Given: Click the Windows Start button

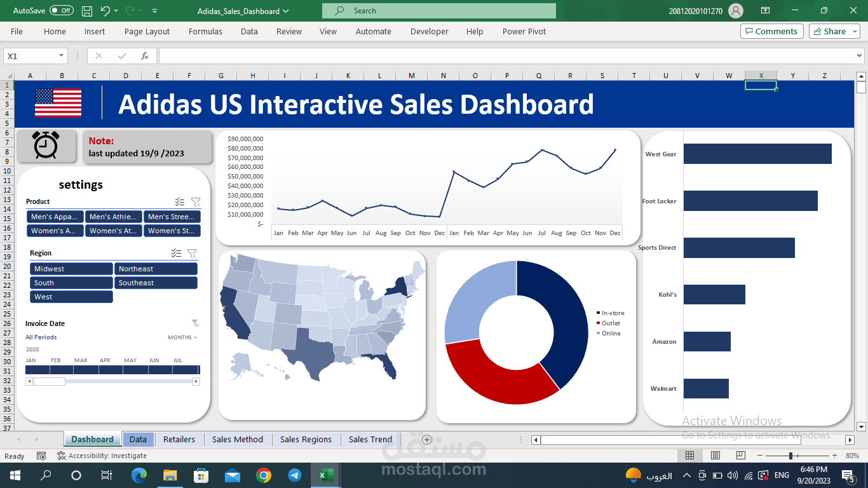Looking at the screenshot, I should [x=15, y=475].
